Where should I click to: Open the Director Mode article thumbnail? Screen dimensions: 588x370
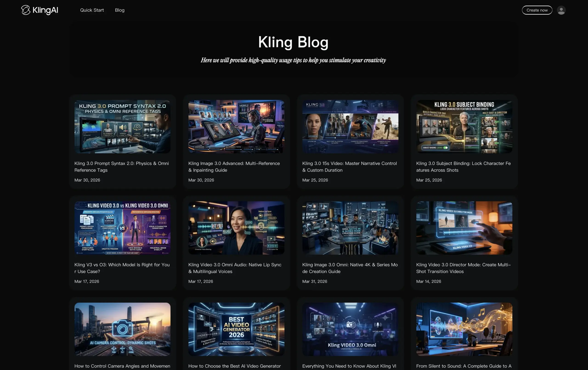point(464,228)
